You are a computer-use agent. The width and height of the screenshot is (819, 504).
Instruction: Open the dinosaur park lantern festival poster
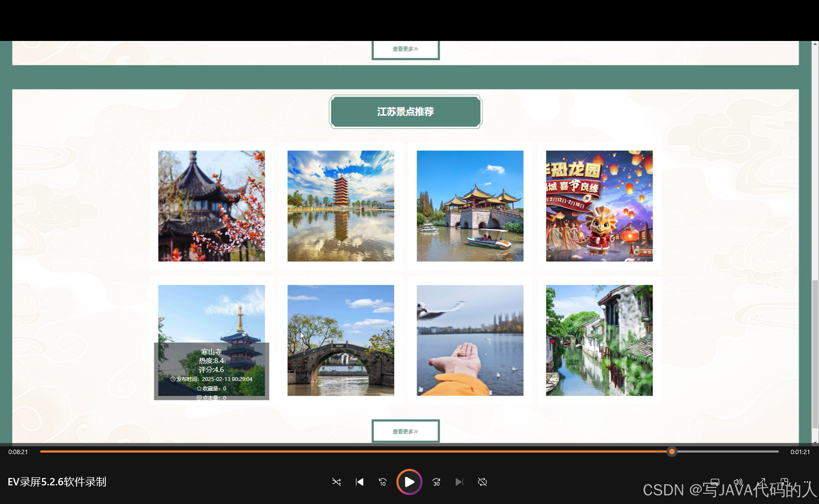[x=599, y=206]
